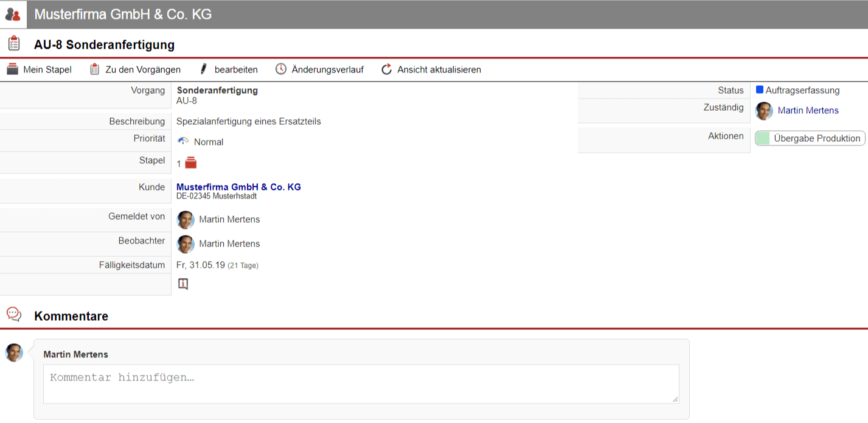868x423 pixels.
Task: Go to Zu den Vorgängen
Action: pyautogui.click(x=135, y=69)
